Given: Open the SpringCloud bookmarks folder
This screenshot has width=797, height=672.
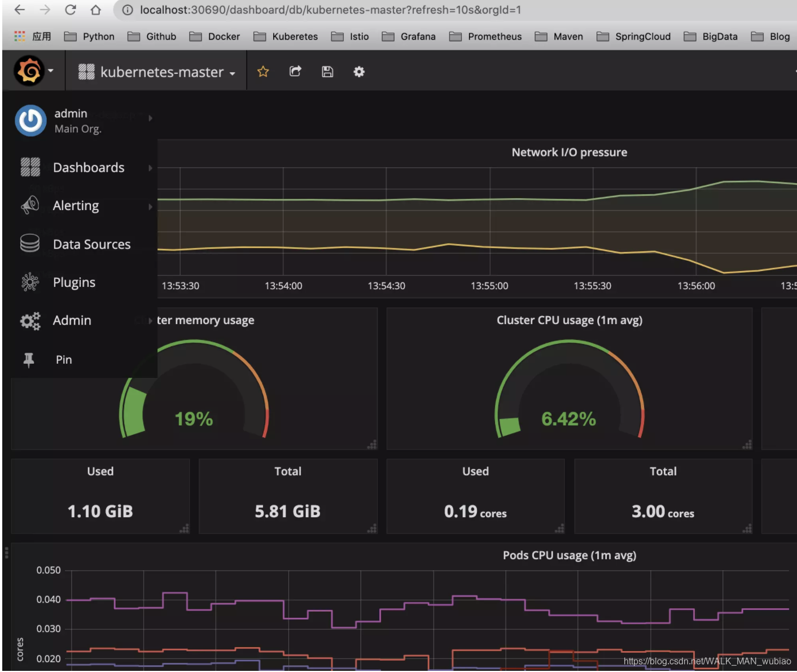Looking at the screenshot, I should click(634, 36).
